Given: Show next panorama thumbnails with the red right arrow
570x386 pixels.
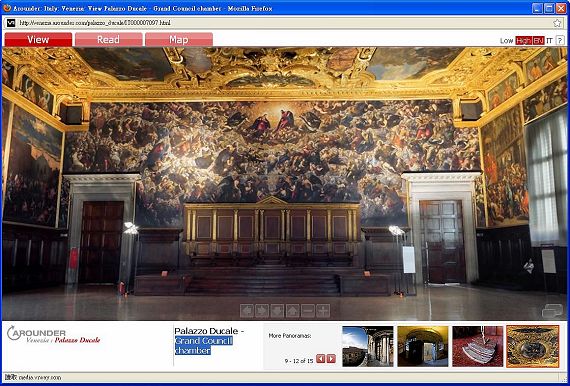Looking at the screenshot, I should 331,359.
